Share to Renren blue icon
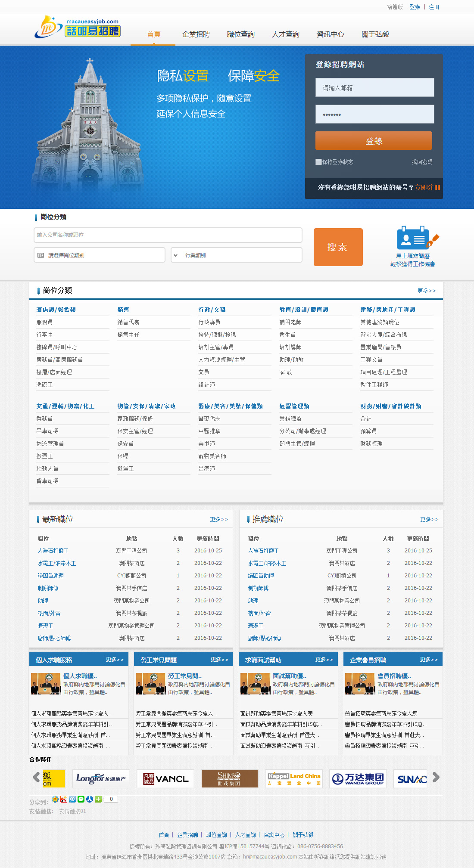 [x=90, y=799]
